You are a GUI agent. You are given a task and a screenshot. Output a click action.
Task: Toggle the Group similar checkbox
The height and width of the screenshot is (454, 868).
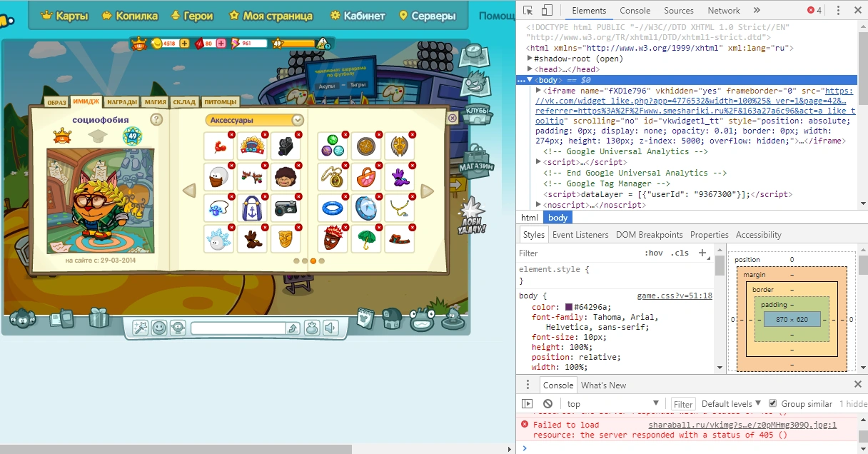click(x=772, y=403)
